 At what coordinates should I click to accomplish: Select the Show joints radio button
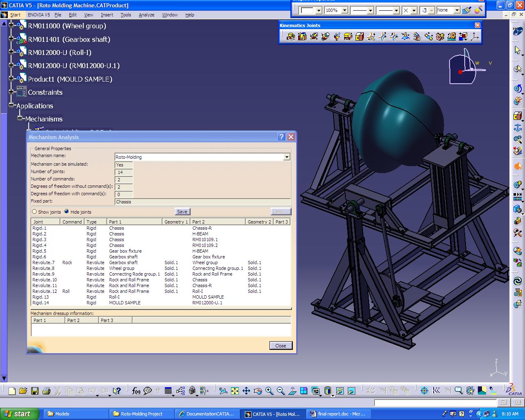pos(34,212)
